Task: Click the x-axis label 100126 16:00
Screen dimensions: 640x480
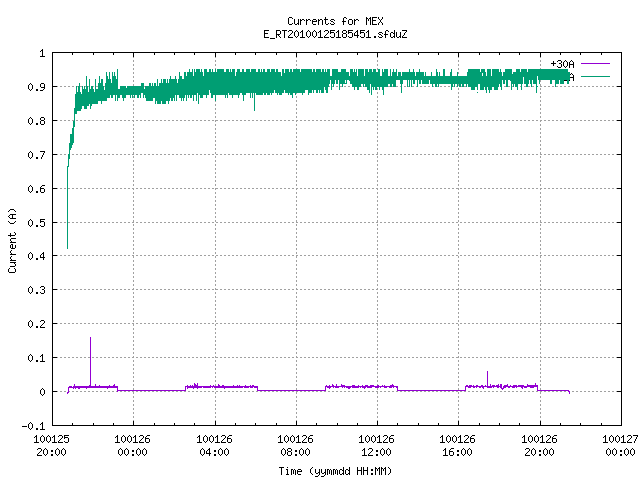Action: pos(458,445)
